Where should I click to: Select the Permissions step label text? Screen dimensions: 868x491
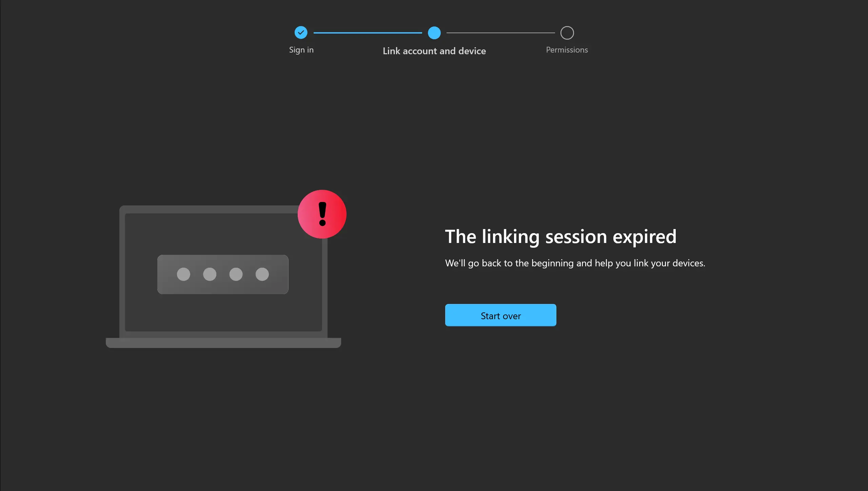coord(567,49)
